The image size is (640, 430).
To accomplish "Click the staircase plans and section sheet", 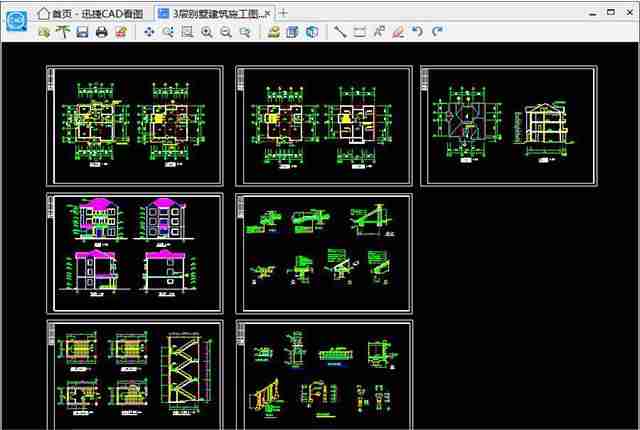I will [135, 375].
